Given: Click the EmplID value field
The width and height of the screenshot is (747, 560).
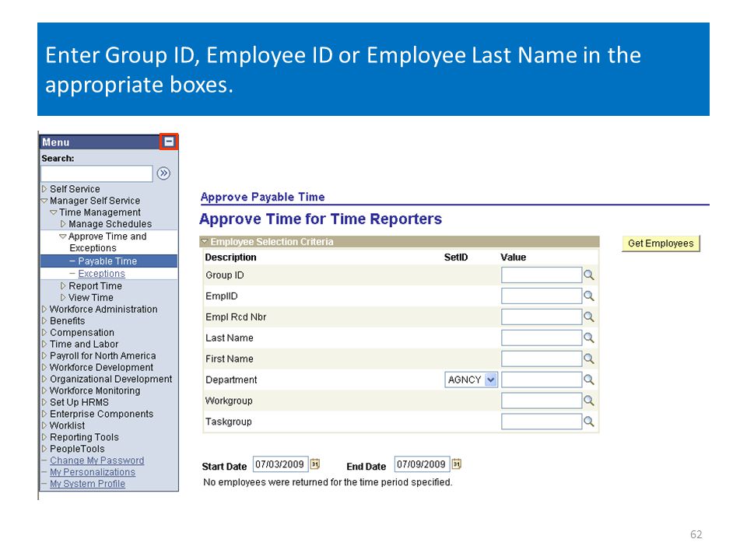Looking at the screenshot, I should pyautogui.click(x=542, y=296).
